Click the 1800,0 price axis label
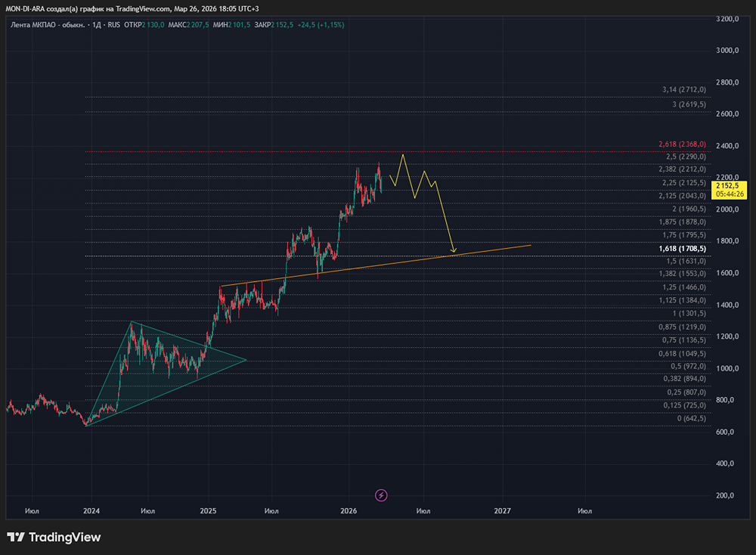This screenshot has width=756, height=555. pos(727,241)
